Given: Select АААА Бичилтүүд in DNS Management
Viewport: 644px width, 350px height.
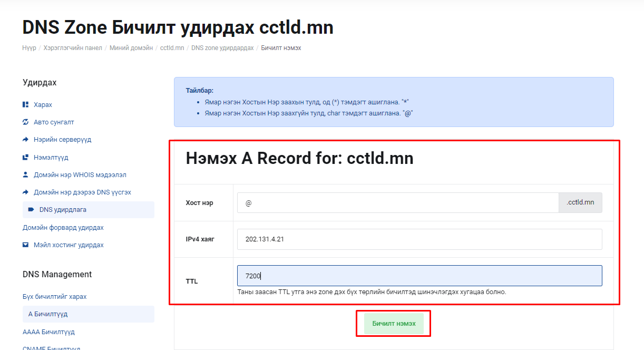Looking at the screenshot, I should 48,332.
